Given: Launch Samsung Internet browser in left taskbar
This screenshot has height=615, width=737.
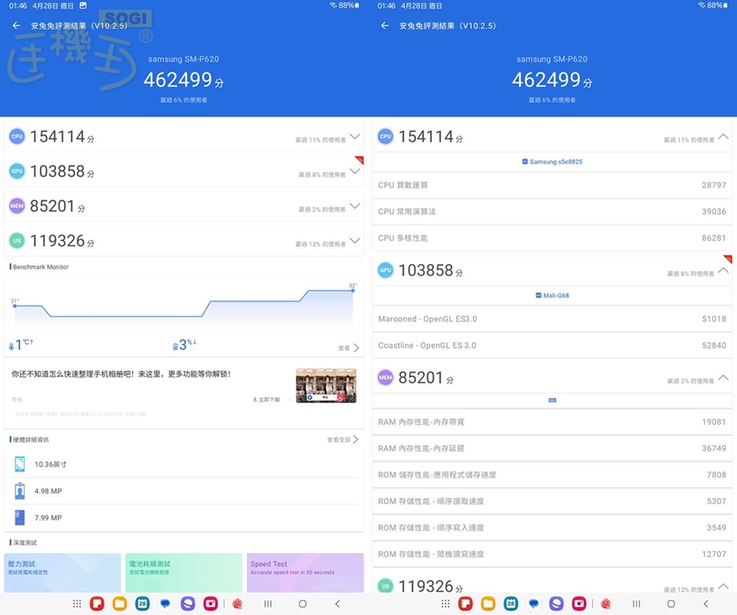Looking at the screenshot, I should [188, 604].
